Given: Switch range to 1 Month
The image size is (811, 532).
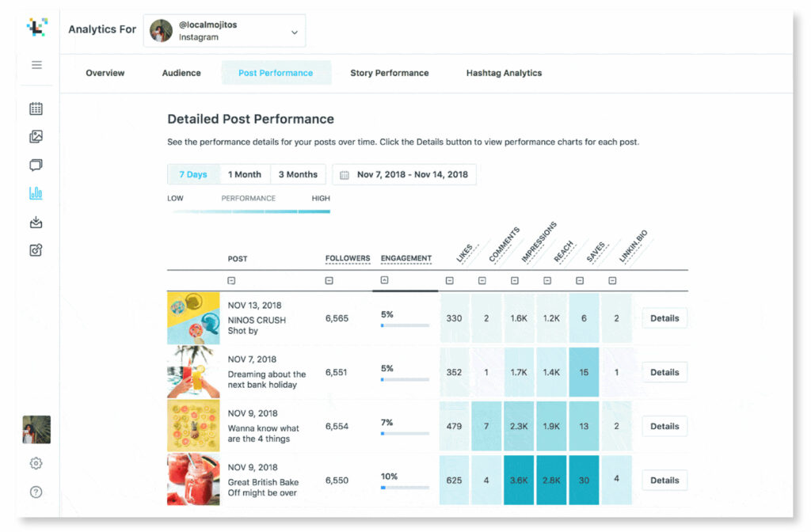Looking at the screenshot, I should [x=245, y=175].
